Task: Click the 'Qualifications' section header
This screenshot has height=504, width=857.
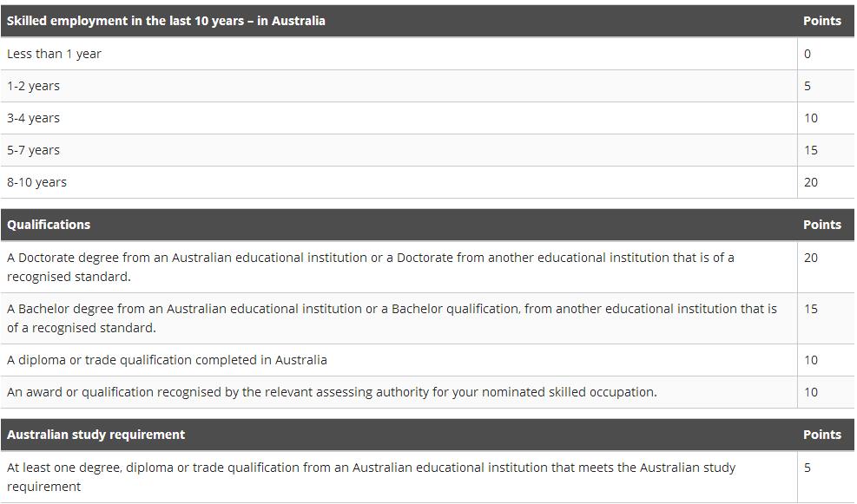Action: [x=49, y=225]
